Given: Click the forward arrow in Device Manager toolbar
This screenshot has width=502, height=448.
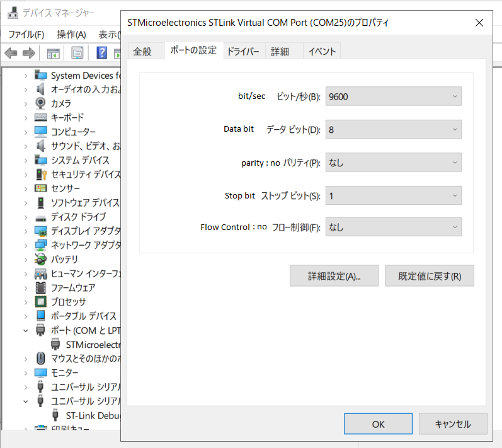Looking at the screenshot, I should coord(29,53).
